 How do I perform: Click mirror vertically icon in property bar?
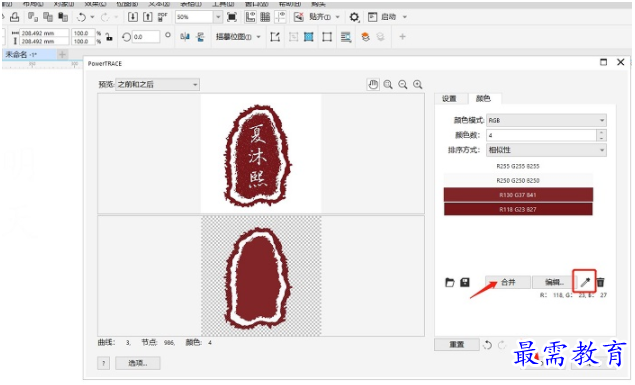tap(200, 37)
